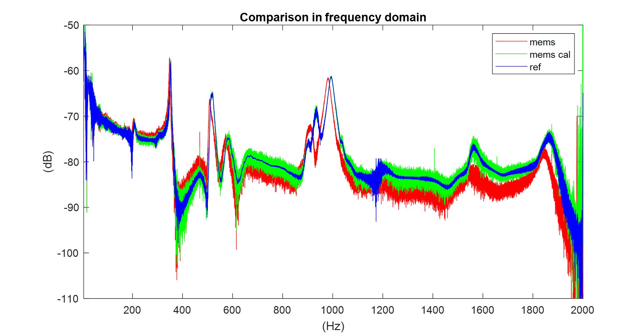
Task: Click the green line sample in legend
Action: [511, 54]
